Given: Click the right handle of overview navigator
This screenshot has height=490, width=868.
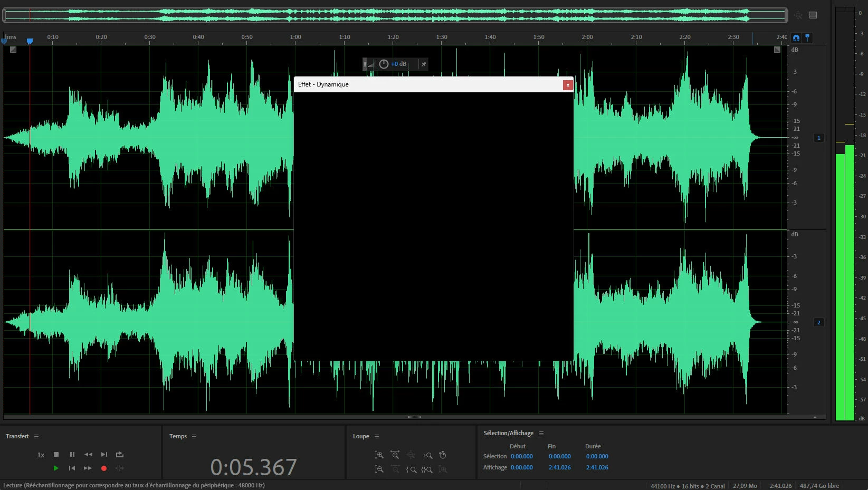Looking at the screenshot, I should [786, 15].
